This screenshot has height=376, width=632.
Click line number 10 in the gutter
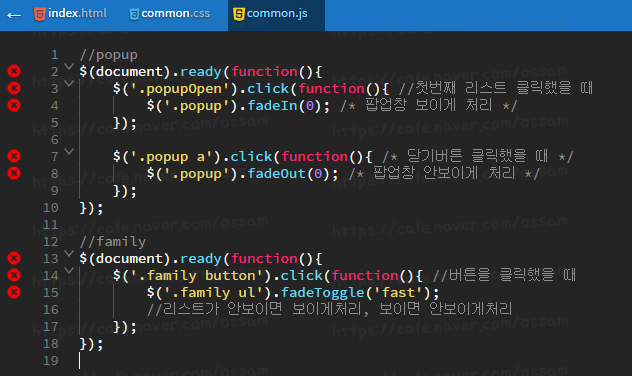(51, 208)
